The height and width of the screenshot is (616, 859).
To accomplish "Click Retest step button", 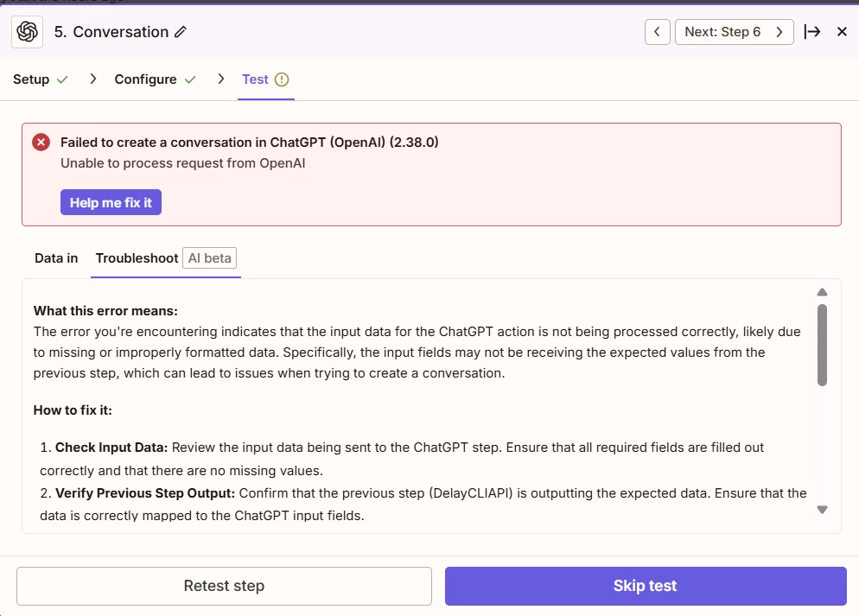I will [224, 586].
